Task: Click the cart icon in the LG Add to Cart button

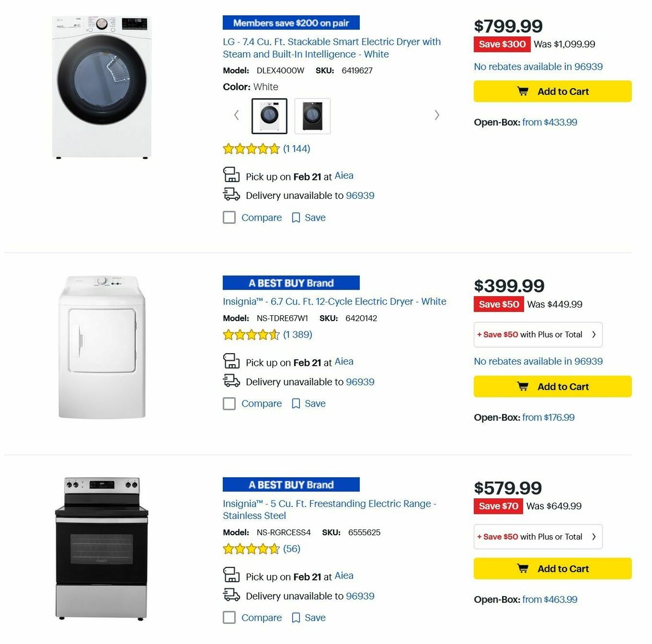Action: coord(522,91)
